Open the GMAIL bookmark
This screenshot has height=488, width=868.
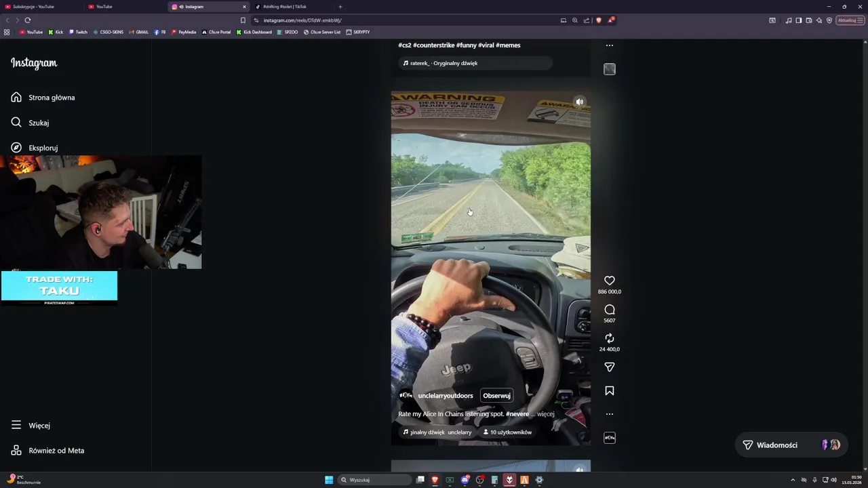(x=139, y=32)
